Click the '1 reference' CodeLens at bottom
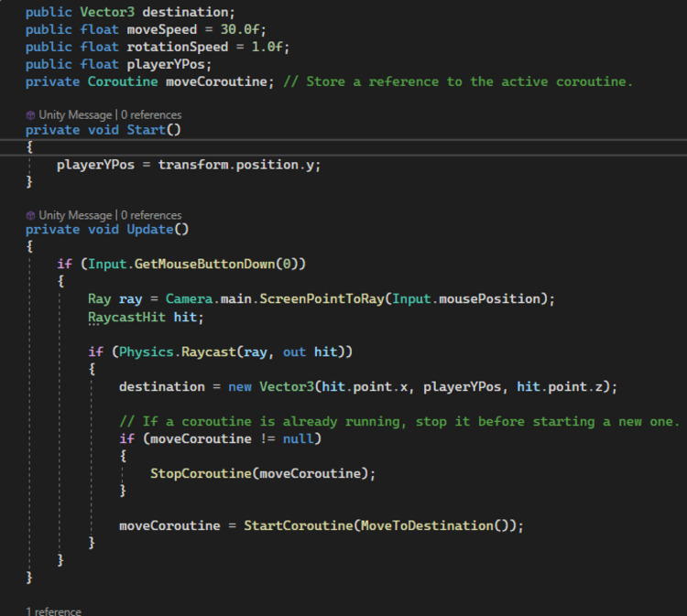Image resolution: width=687 pixels, height=616 pixels. [53, 611]
